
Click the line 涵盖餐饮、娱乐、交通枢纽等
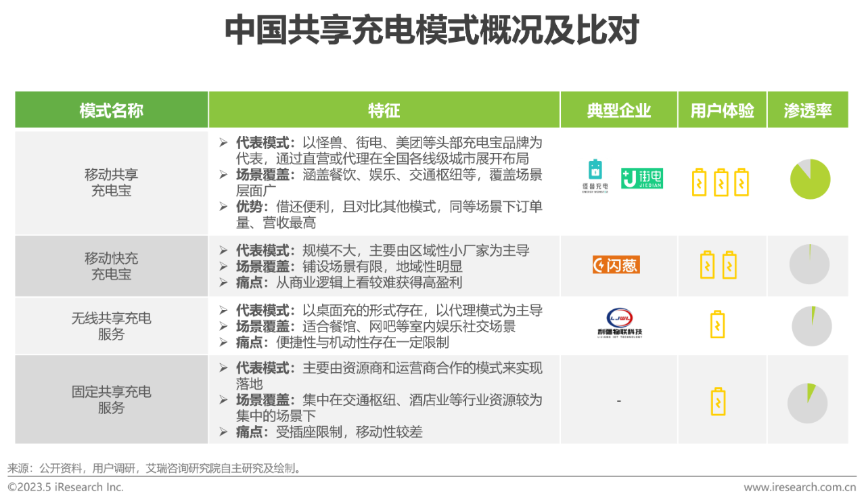(x=389, y=175)
